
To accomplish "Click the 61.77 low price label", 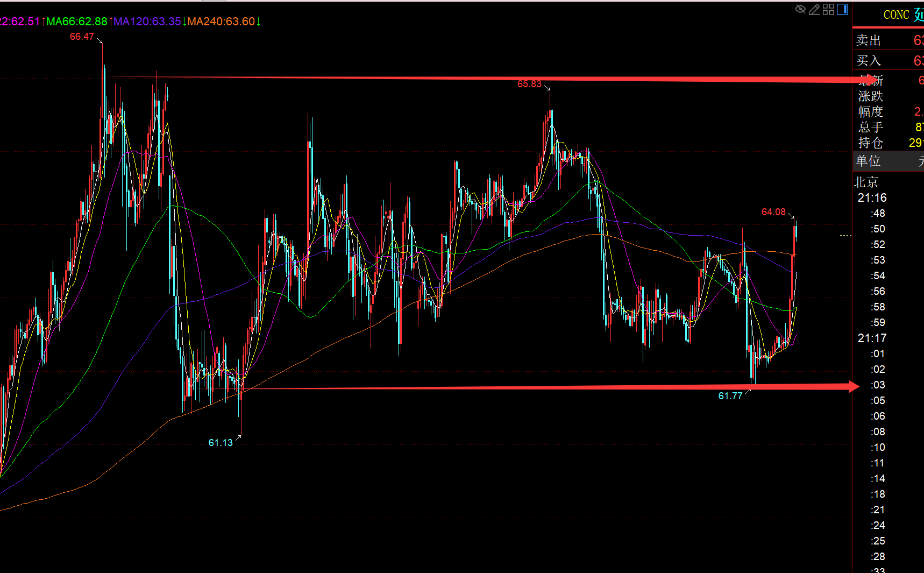I will [x=730, y=396].
